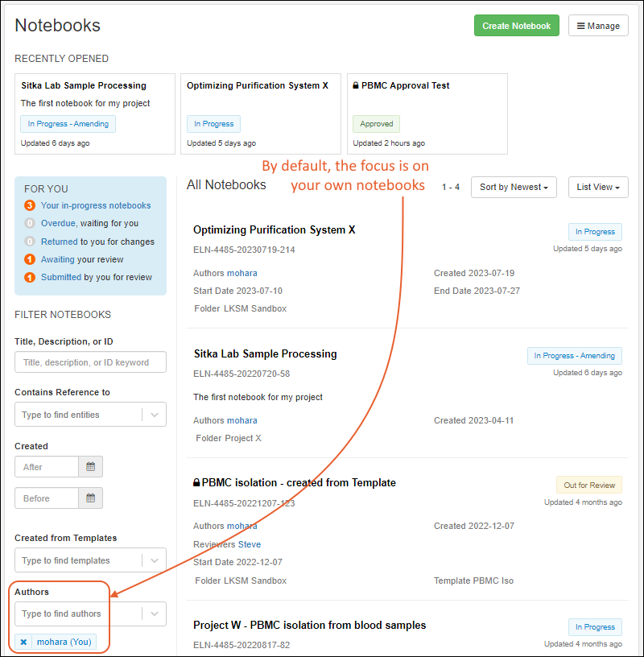
Task: Click the calendar icon beside After field
Action: coord(91,467)
